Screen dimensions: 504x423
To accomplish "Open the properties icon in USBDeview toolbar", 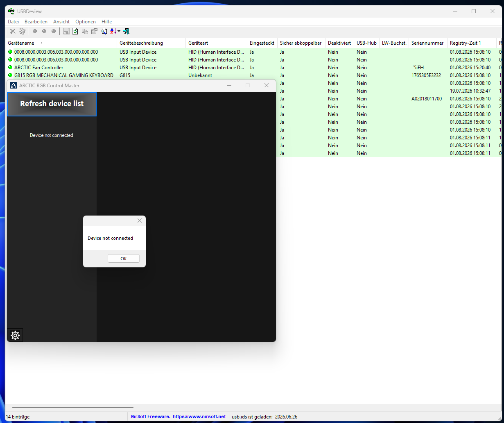I will click(94, 31).
